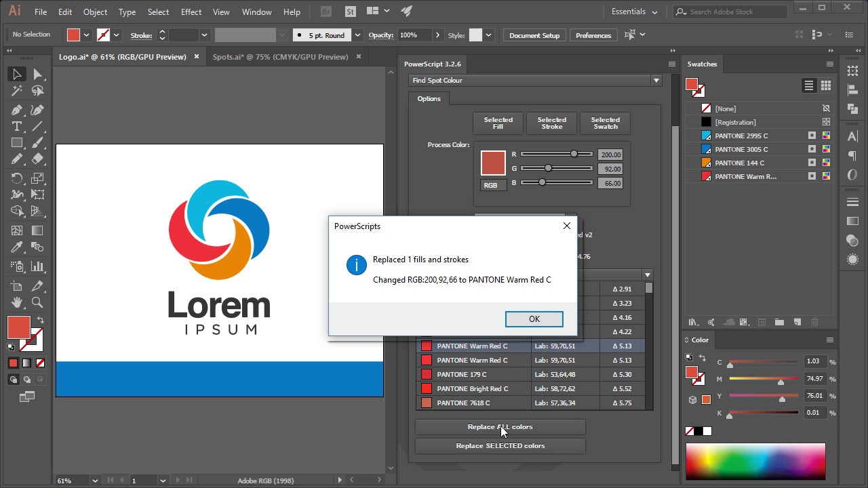Click the Preferences button
This screenshot has width=868, height=488.
pos(593,35)
